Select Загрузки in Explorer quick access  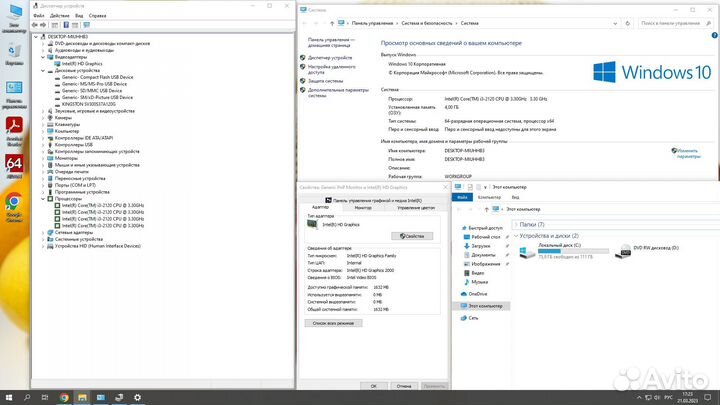(480, 246)
